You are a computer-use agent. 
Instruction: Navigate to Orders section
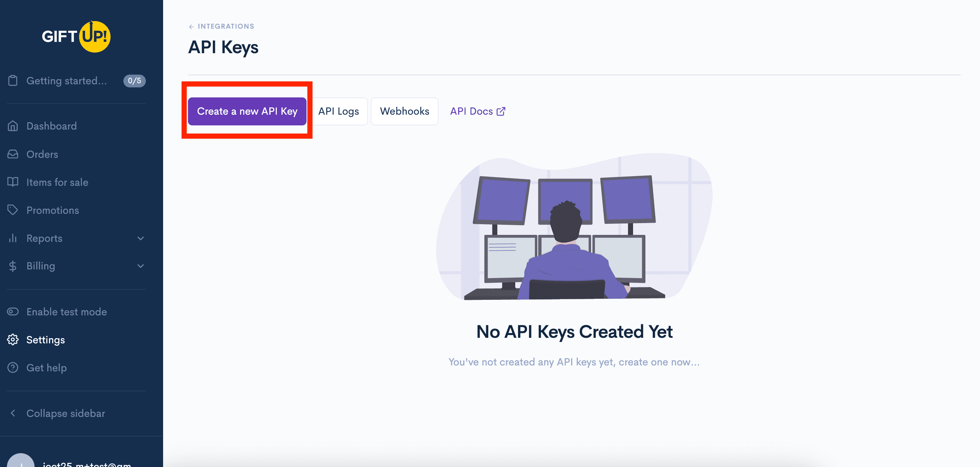point(42,154)
